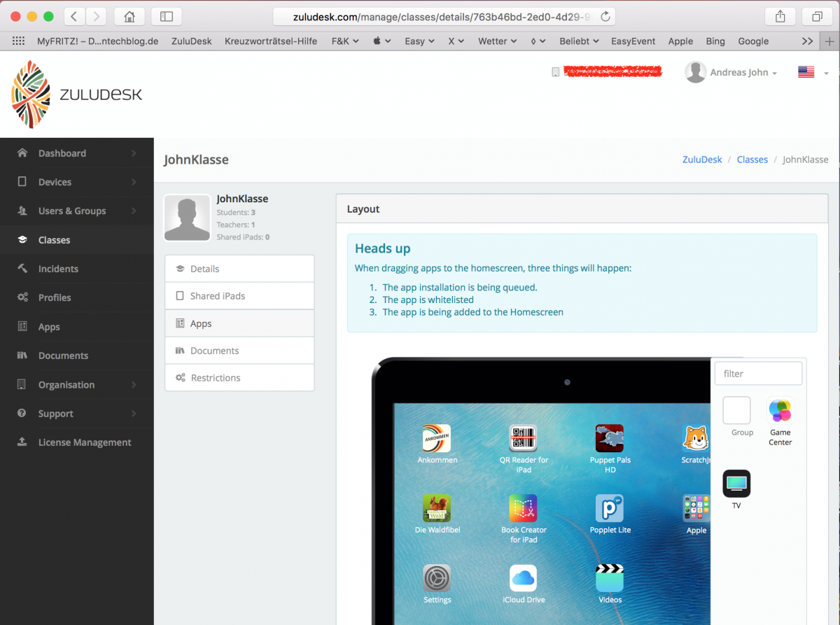Image resolution: width=840 pixels, height=625 pixels.
Task: Reload the page with the refresh icon
Action: click(605, 16)
